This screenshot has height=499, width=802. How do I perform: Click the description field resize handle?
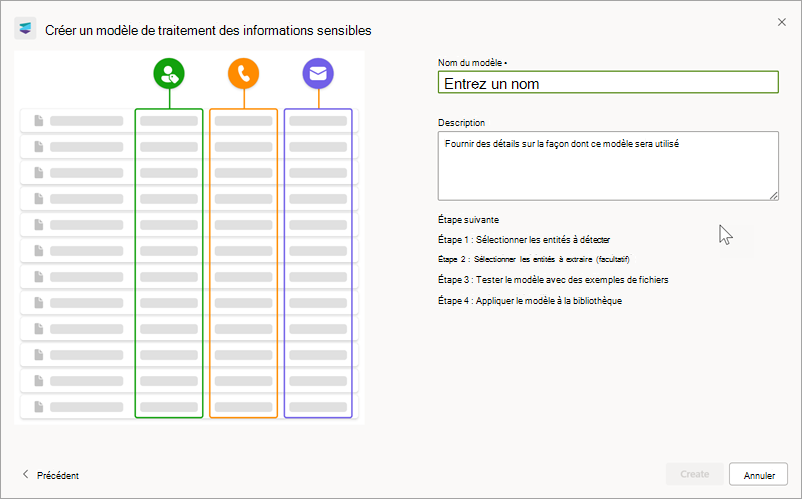pyautogui.click(x=773, y=195)
